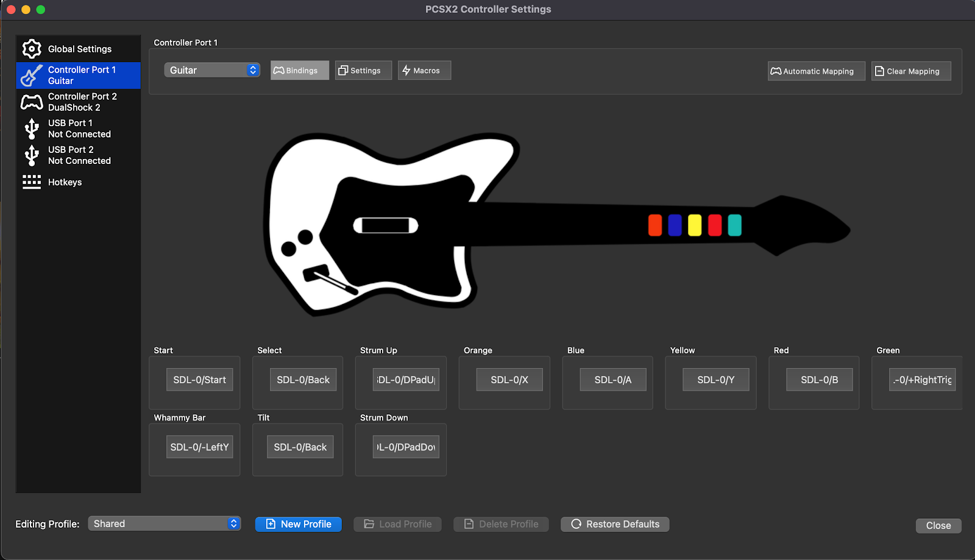This screenshot has height=560, width=975.
Task: Change the Blue binding SDL-0/A
Action: pyautogui.click(x=613, y=380)
